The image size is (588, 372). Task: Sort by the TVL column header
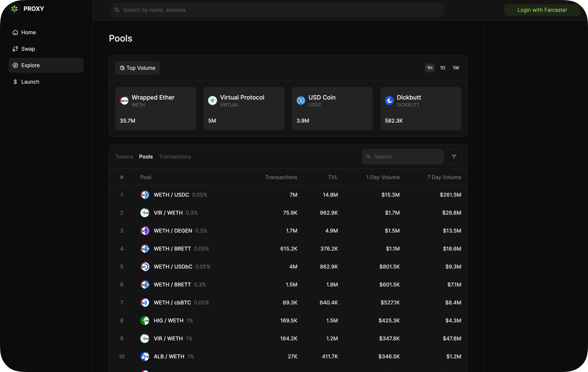[x=333, y=177]
